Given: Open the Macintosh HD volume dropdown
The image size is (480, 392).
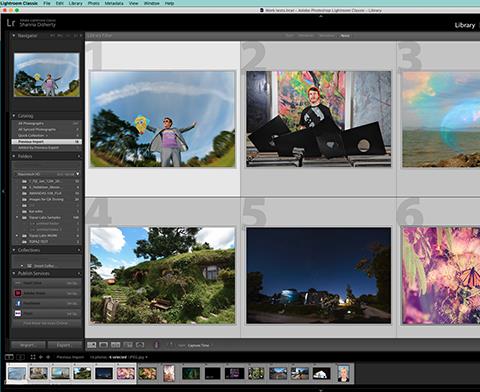Looking at the screenshot, I should tap(78, 174).
